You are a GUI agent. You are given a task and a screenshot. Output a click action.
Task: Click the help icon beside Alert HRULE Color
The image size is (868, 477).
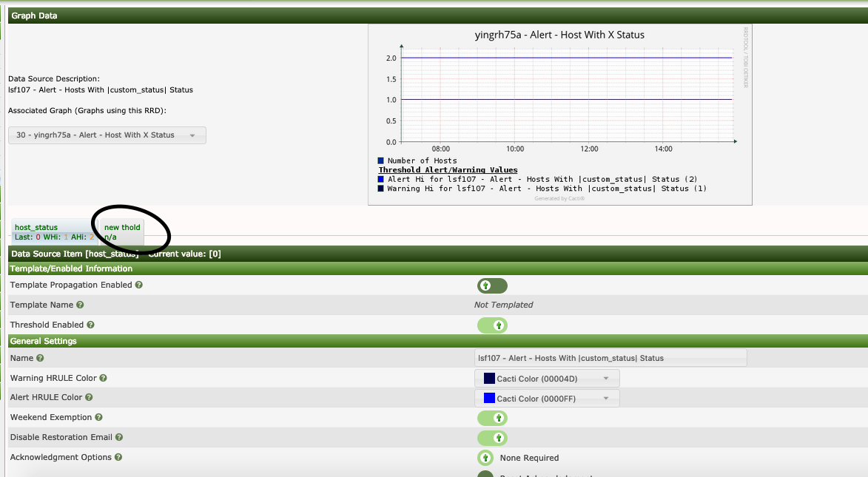(89, 397)
